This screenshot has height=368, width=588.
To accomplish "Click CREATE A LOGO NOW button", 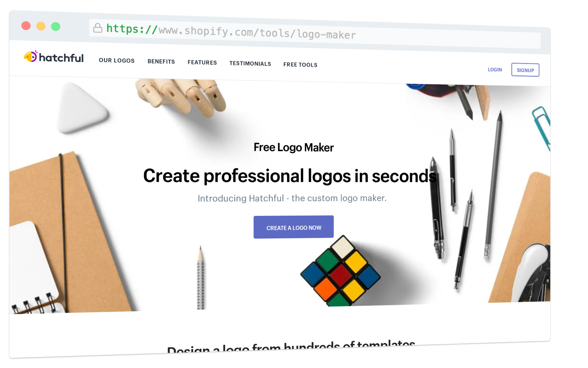I will point(293,227).
